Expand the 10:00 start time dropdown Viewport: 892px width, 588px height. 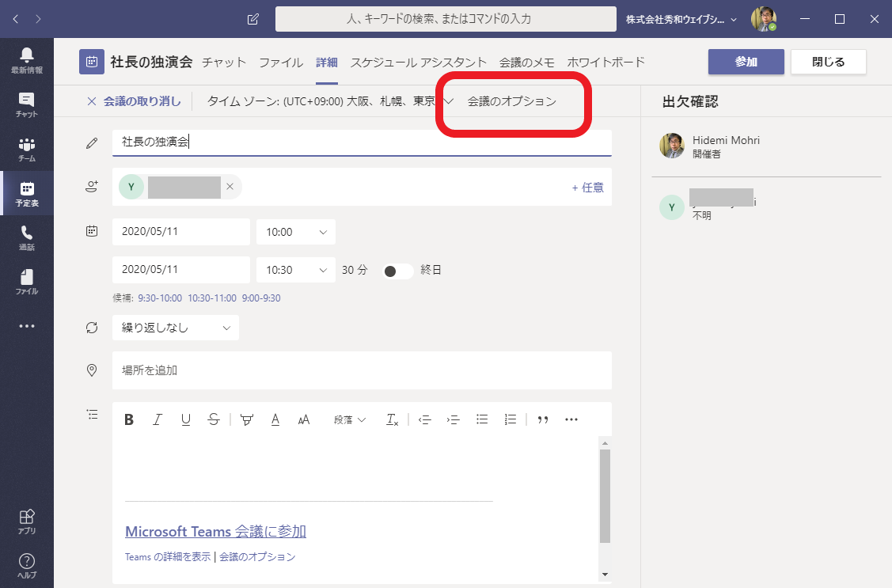click(295, 232)
